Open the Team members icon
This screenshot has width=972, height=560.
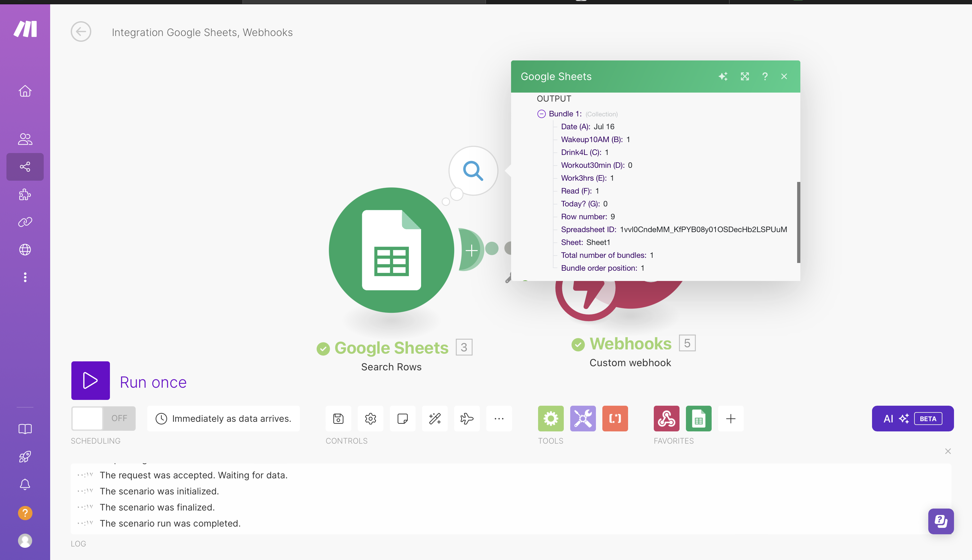(x=25, y=139)
